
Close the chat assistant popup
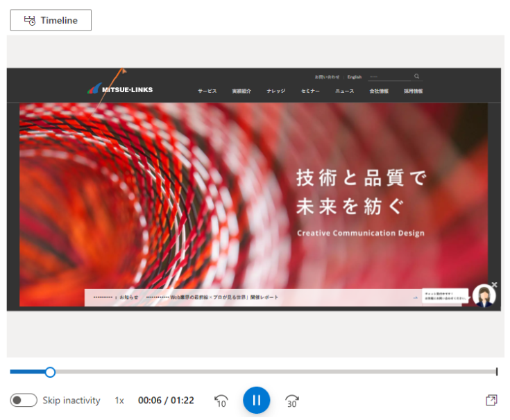494,285
